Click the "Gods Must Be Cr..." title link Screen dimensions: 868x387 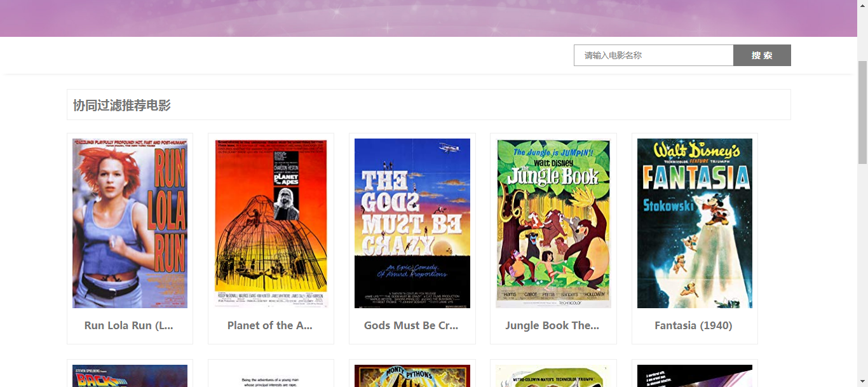[411, 325]
